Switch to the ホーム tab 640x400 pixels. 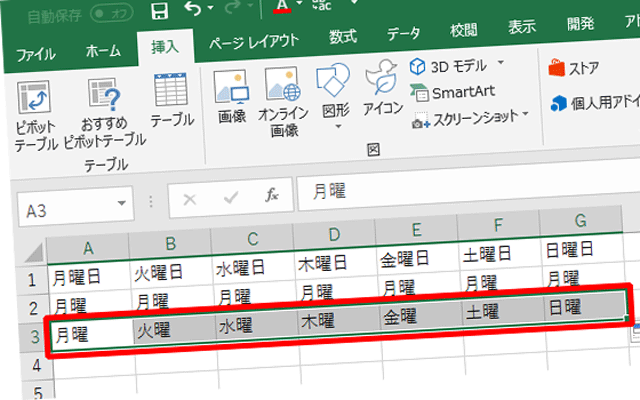tap(103, 51)
